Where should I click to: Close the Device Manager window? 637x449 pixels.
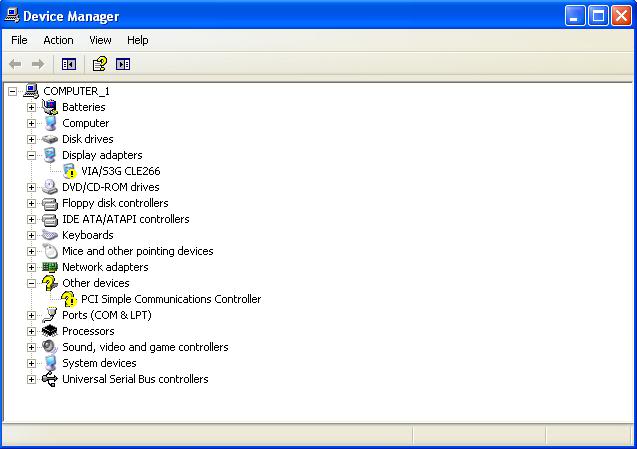tap(622, 16)
